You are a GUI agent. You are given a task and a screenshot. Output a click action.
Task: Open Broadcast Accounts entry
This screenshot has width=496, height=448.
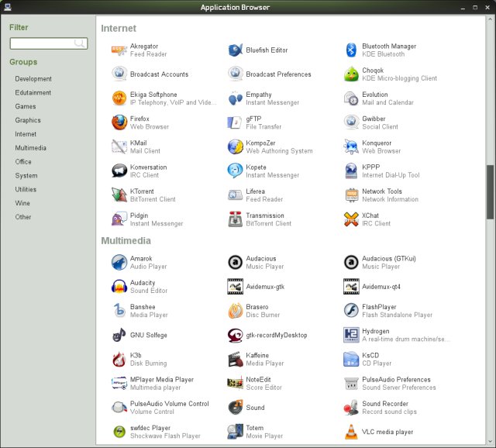[x=150, y=74]
